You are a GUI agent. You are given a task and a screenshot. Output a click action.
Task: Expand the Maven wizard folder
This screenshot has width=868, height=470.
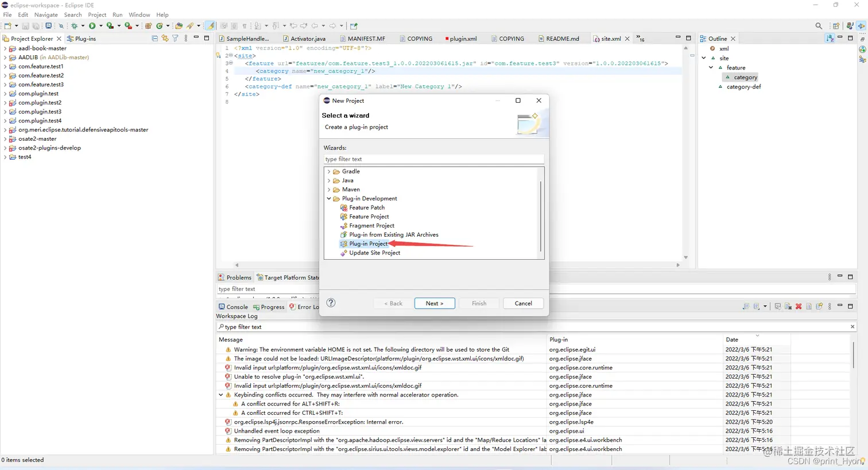pos(329,190)
